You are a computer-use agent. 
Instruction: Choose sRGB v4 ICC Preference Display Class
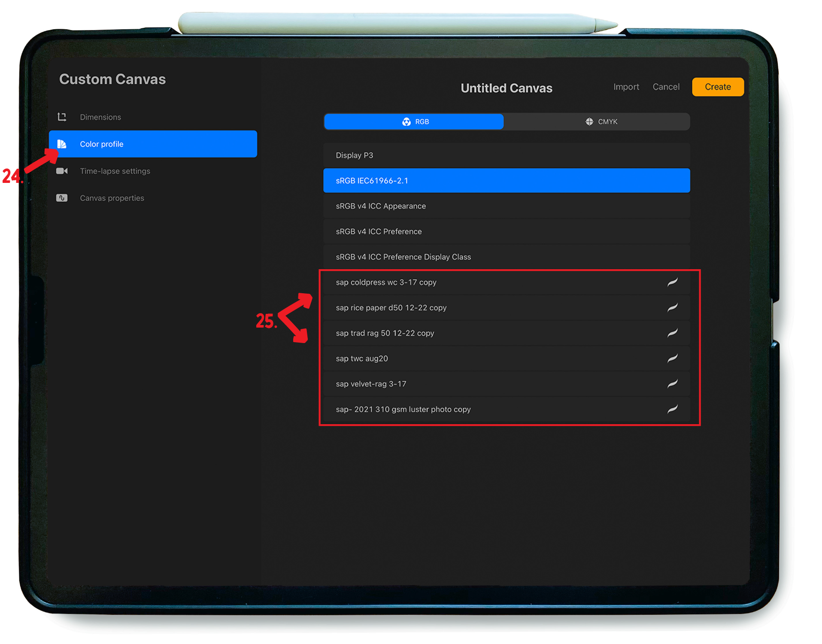click(x=507, y=257)
